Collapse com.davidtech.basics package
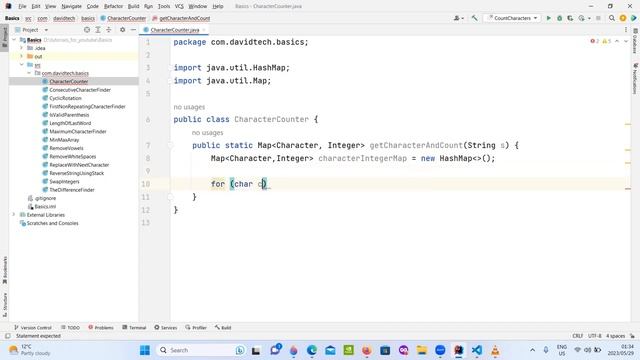The image size is (640, 360). (x=29, y=73)
